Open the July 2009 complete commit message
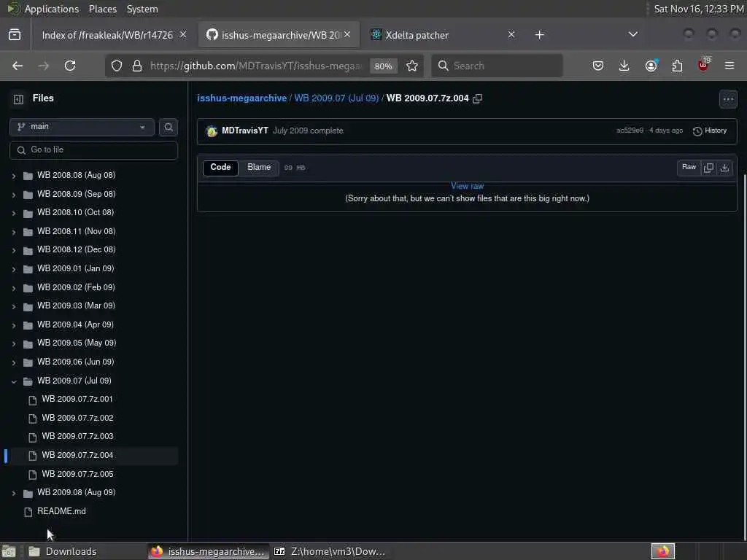 308,131
